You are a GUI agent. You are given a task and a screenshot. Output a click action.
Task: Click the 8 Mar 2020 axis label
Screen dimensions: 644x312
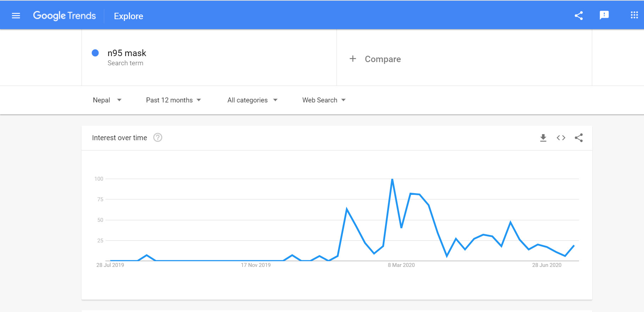[401, 265]
